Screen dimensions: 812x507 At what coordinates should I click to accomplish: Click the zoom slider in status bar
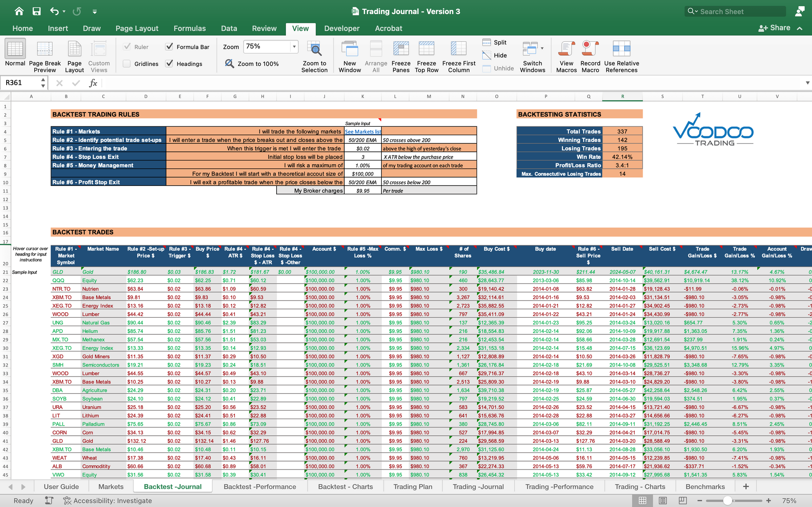tap(727, 500)
